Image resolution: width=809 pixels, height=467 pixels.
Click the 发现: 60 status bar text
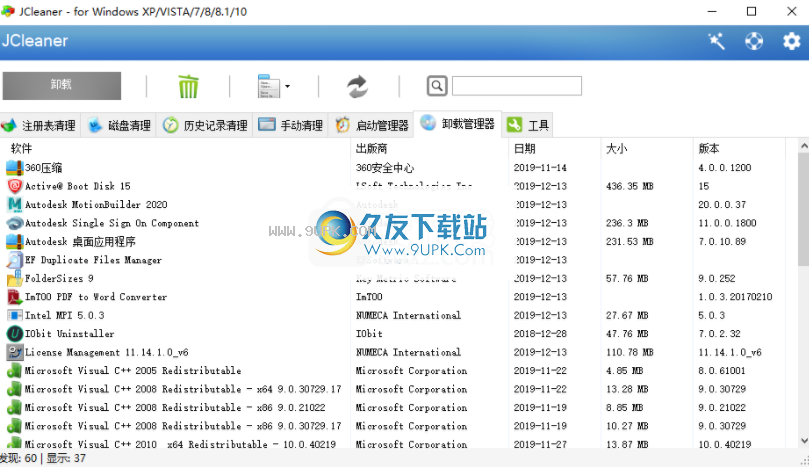(18, 458)
